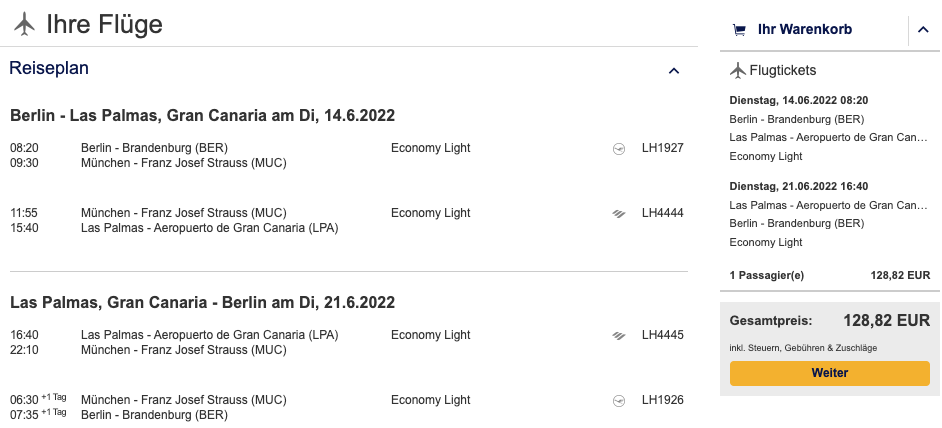This screenshot has width=942, height=428.
Task: Click the Lufthansa logo for flight LH1926
Action: (619, 400)
